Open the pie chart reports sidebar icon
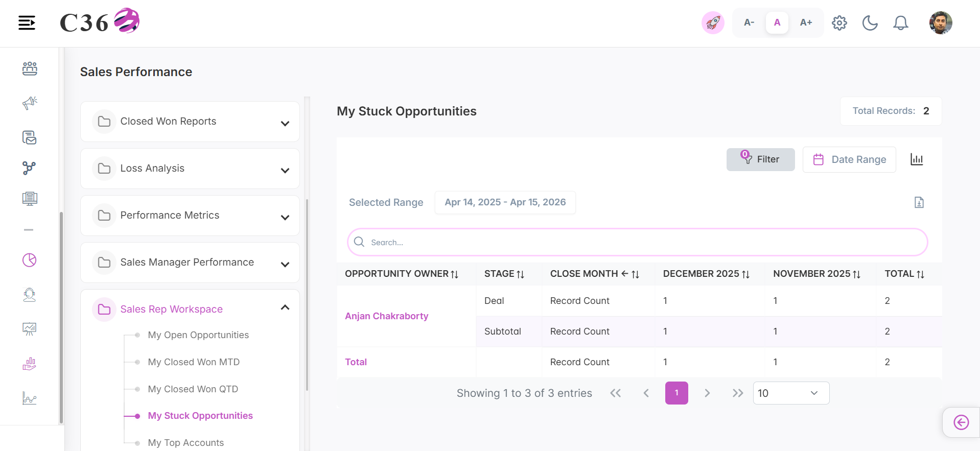980x451 pixels. coord(30,260)
